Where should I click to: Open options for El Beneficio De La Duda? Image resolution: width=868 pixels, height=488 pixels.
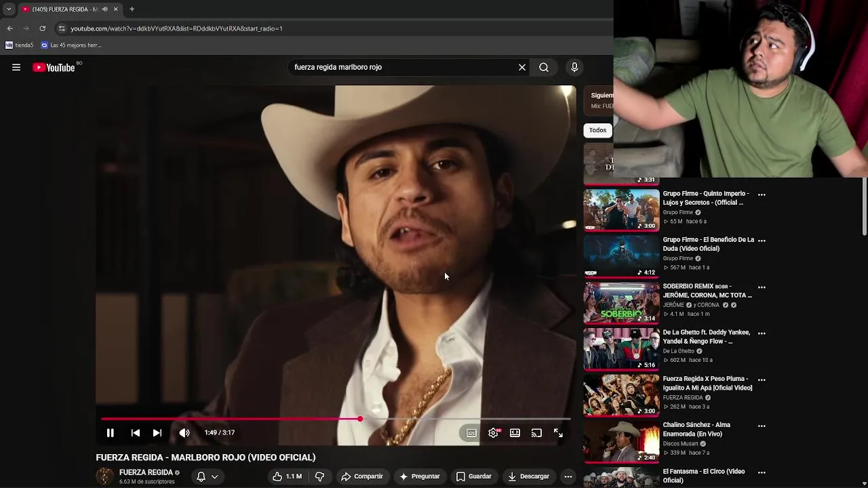coord(762,241)
